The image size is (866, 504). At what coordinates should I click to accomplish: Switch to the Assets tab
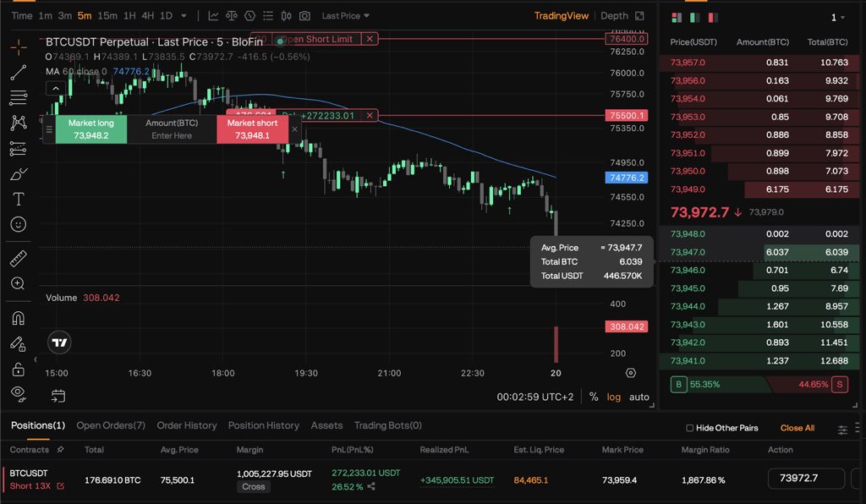(326, 425)
